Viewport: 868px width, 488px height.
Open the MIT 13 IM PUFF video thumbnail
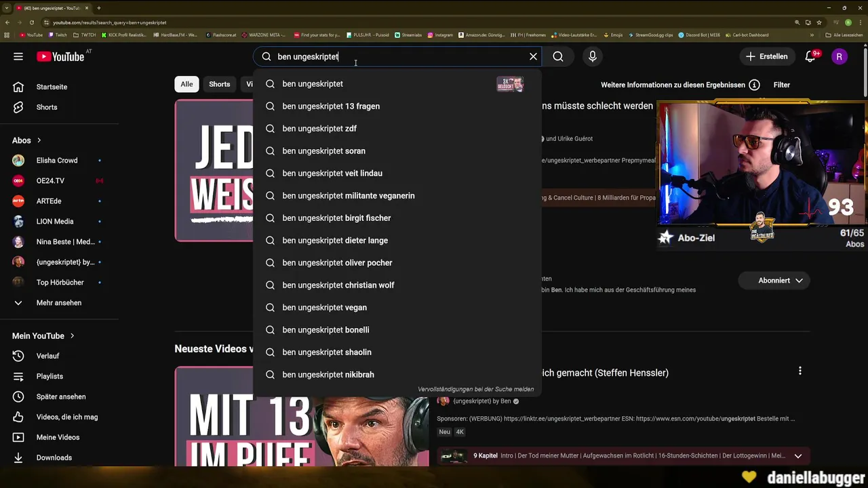[301, 416]
